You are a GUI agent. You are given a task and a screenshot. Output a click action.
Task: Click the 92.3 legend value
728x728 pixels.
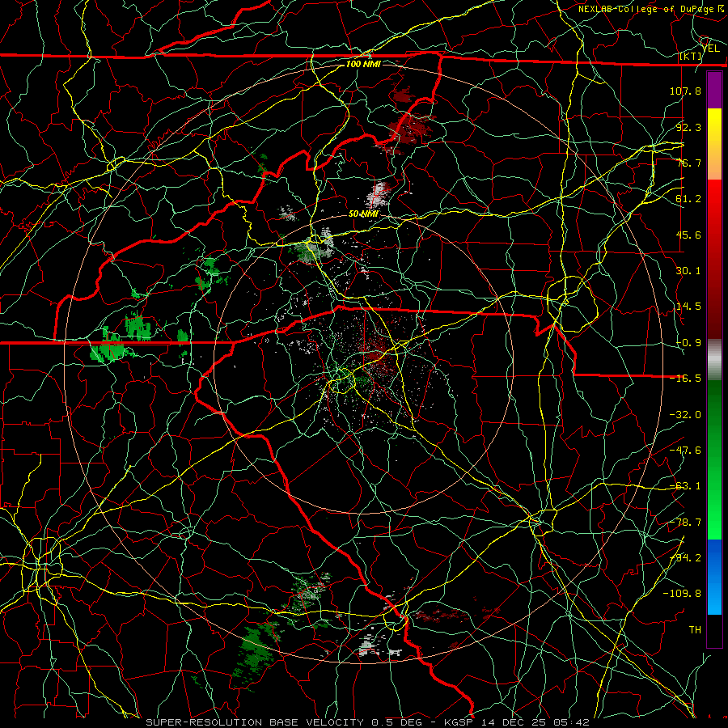(688, 127)
